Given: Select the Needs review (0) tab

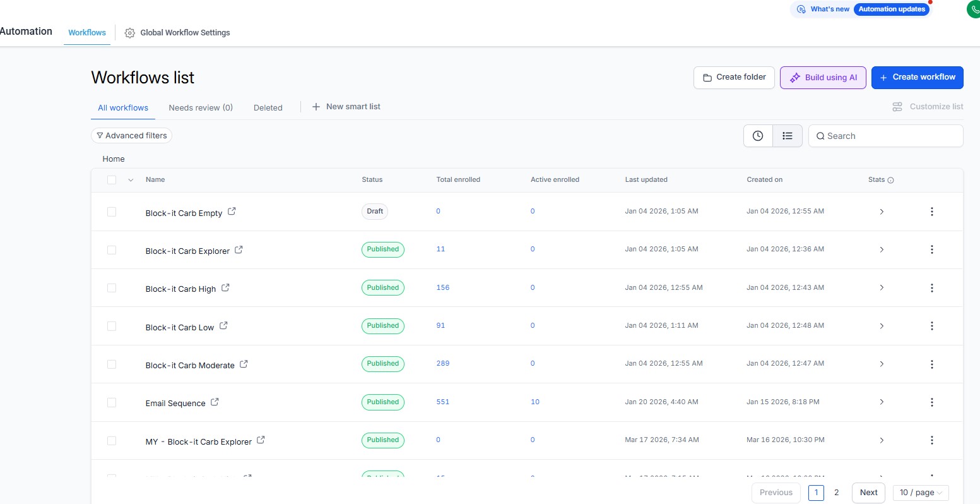Looking at the screenshot, I should pyautogui.click(x=201, y=108).
